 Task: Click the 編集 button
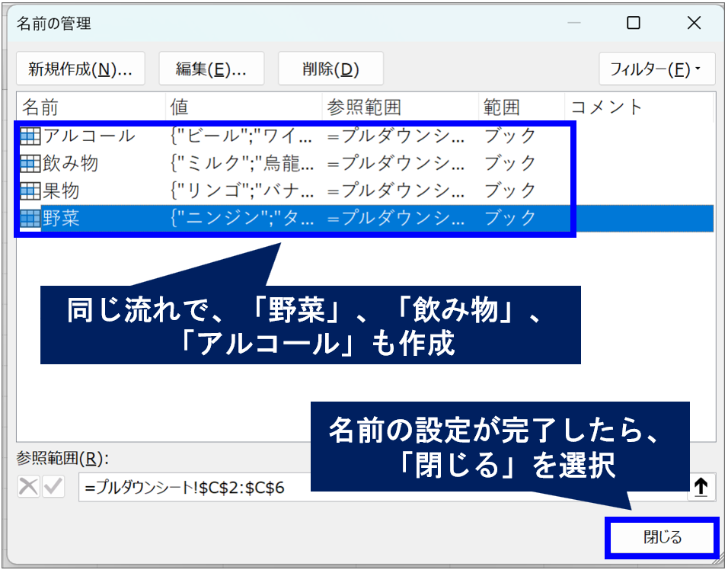coord(211,69)
